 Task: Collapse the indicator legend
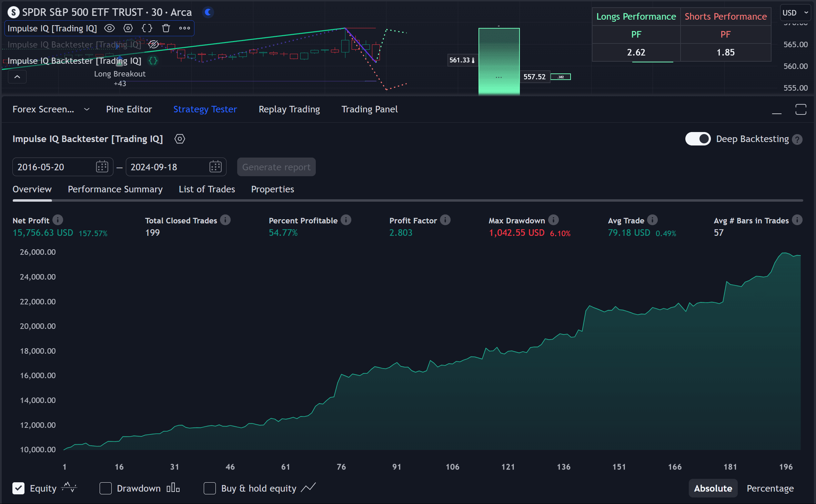[x=17, y=77]
